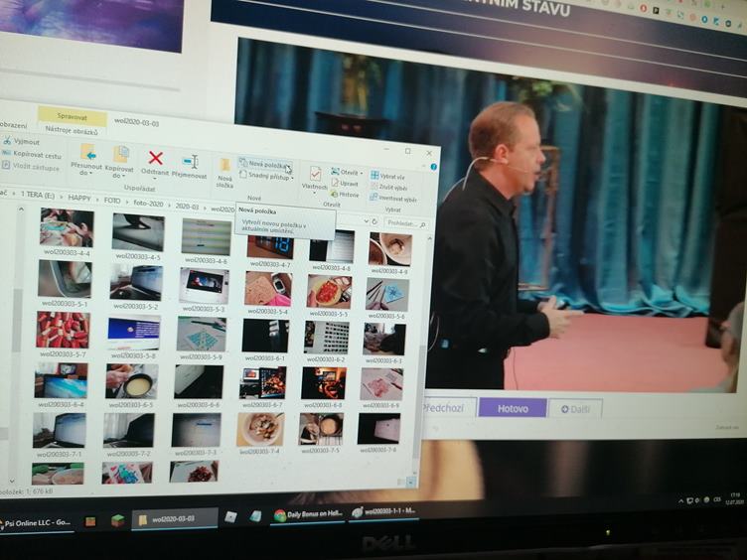Image resolution: width=747 pixels, height=560 pixels.
Task: Open the wol200303-1-1 image viewer taskbar item
Action: coord(383,512)
